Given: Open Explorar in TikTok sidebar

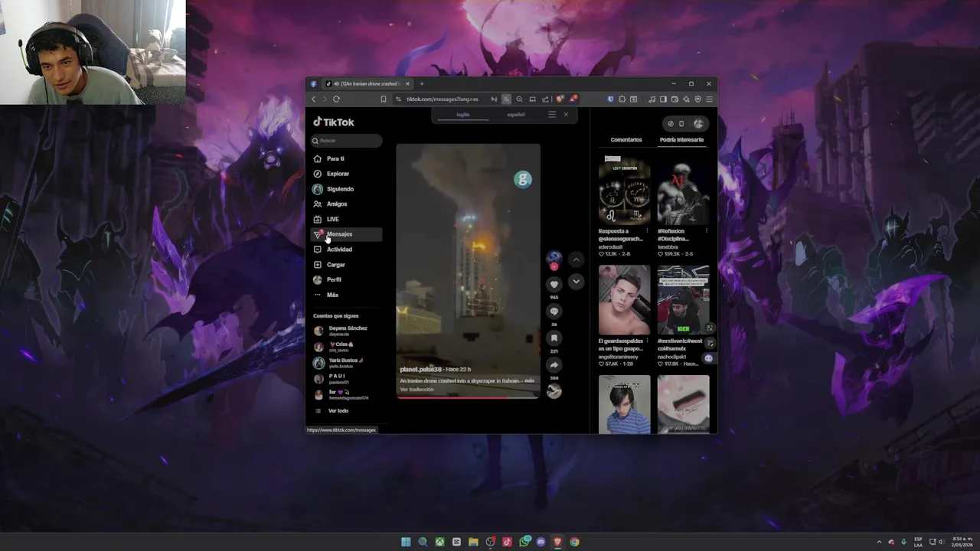Looking at the screenshot, I should coord(346,174).
